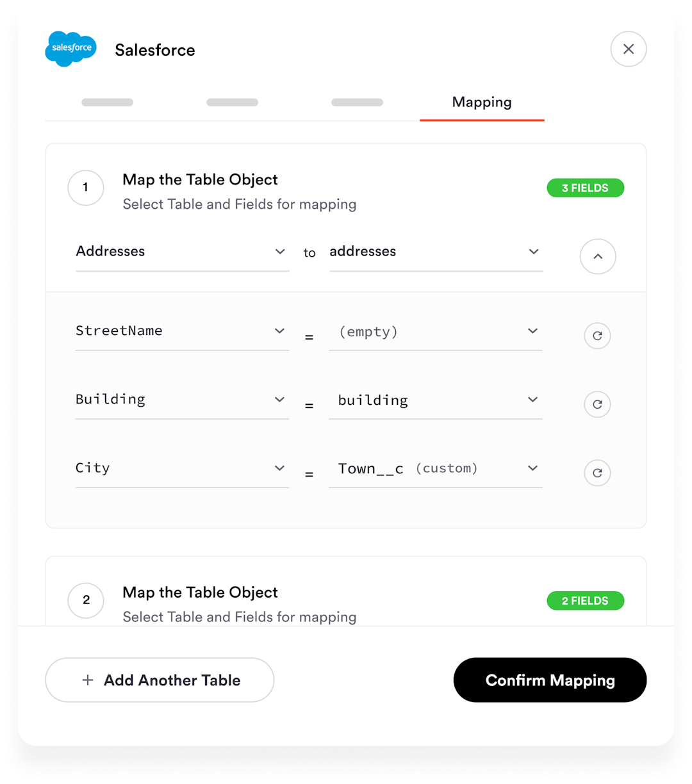
Task: Reset the City field mapping
Action: (x=597, y=473)
